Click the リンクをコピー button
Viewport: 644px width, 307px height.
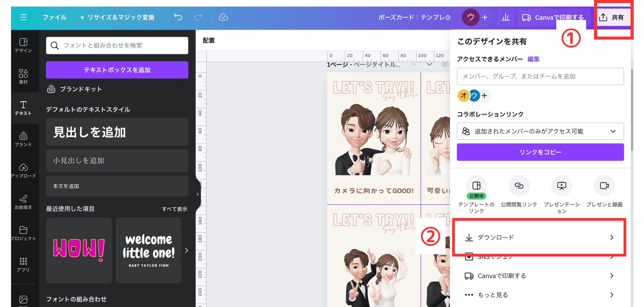pyautogui.click(x=540, y=152)
